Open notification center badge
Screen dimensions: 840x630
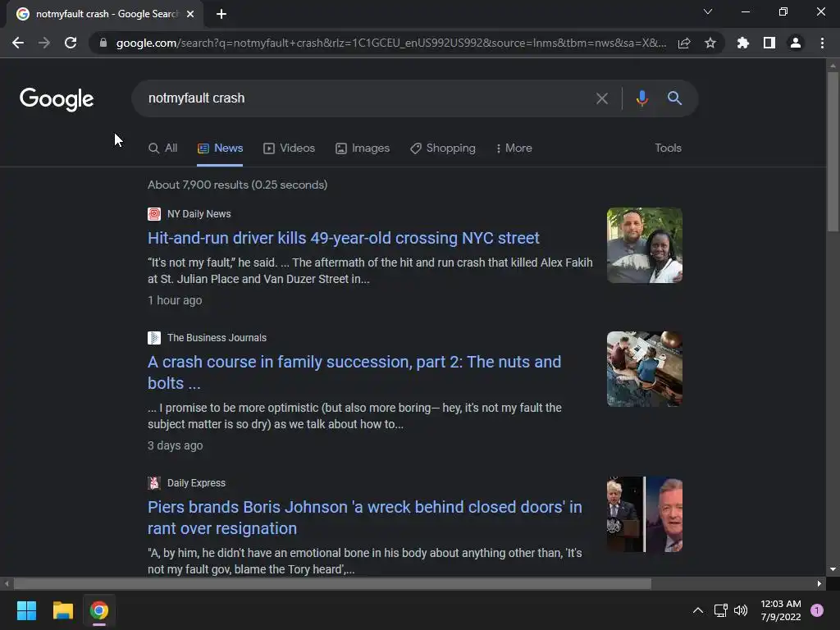(817, 610)
